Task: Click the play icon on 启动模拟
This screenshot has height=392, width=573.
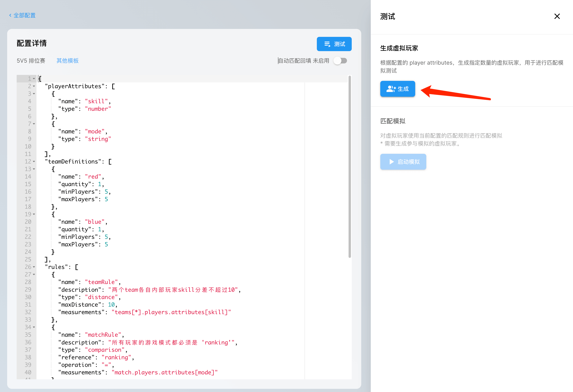Action: (391, 162)
